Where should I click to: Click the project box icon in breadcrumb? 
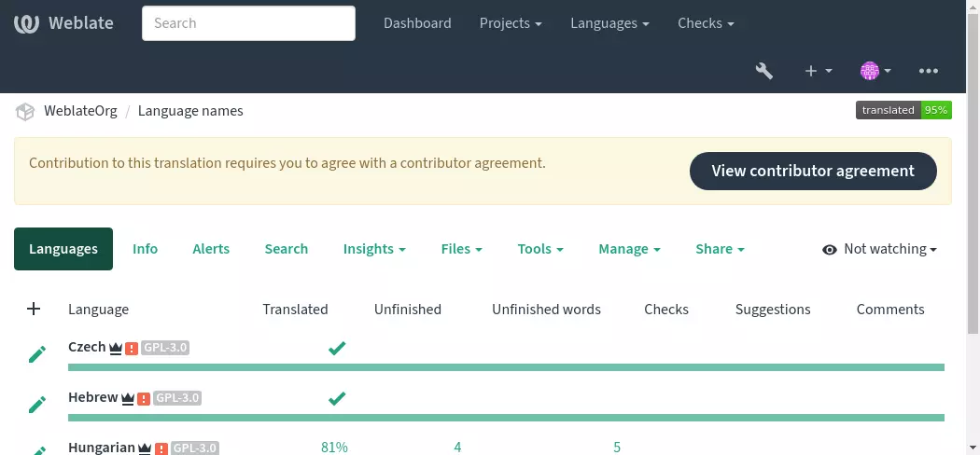25,112
